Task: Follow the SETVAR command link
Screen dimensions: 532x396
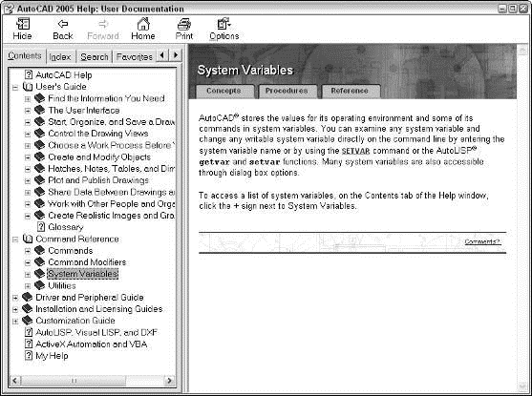Action: pos(355,151)
